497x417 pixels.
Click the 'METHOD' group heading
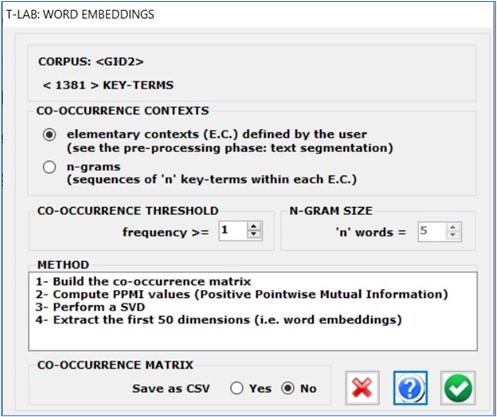click(x=63, y=265)
